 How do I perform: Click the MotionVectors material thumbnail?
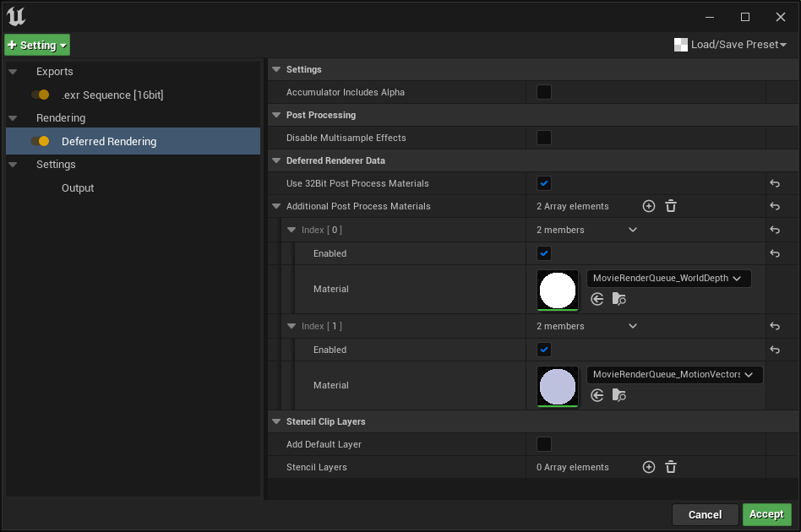coord(559,387)
